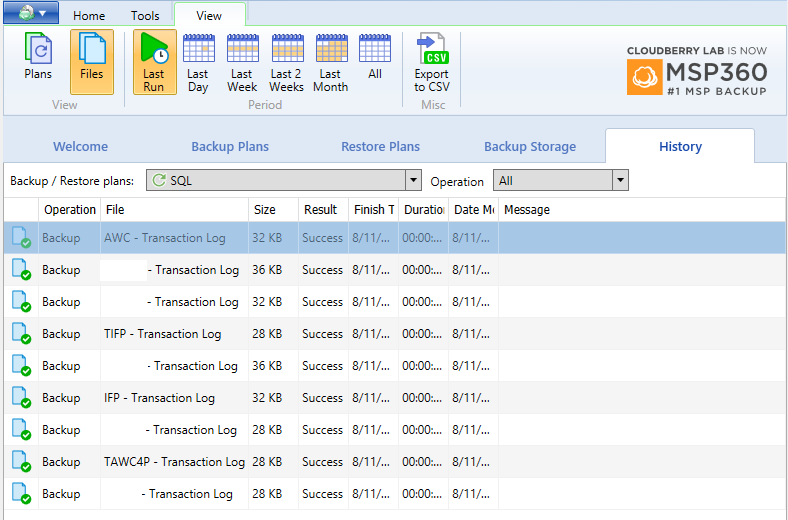Sort by Date Modified column header
Viewport: 788px width, 520px height.
pos(473,210)
